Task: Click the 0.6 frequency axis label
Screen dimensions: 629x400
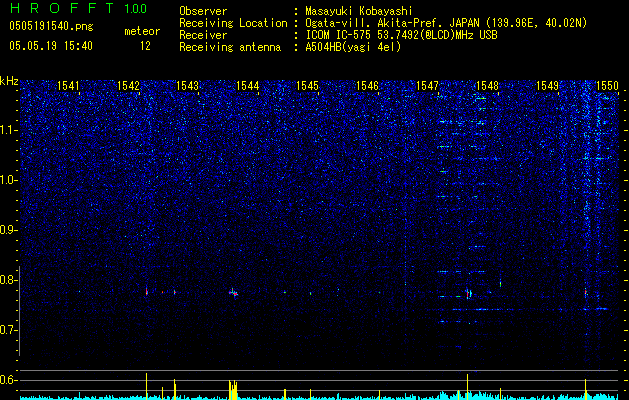Action: click(9, 380)
